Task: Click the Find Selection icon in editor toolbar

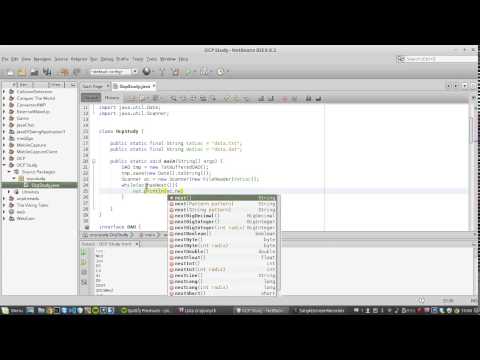Action: tap(173, 99)
